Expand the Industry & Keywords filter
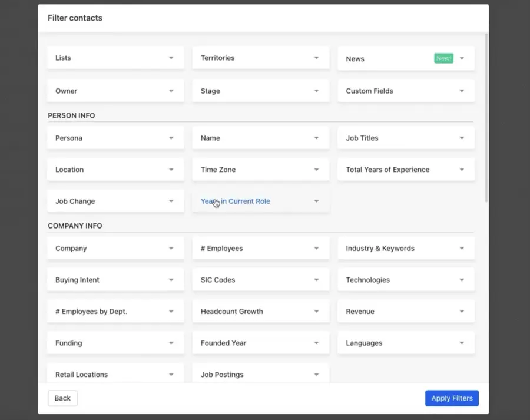Screen dimensions: 530x420 point(405,248)
